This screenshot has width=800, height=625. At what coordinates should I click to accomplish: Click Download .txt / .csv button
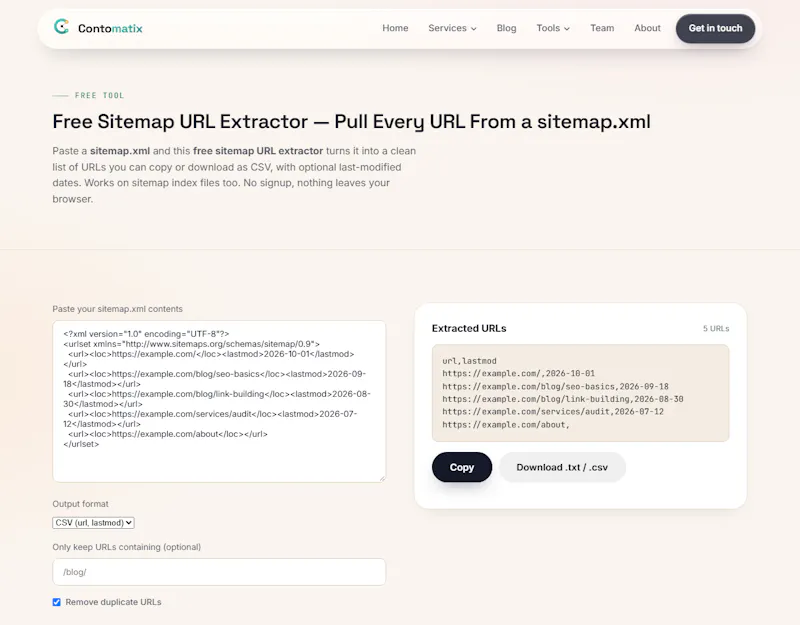(x=562, y=467)
